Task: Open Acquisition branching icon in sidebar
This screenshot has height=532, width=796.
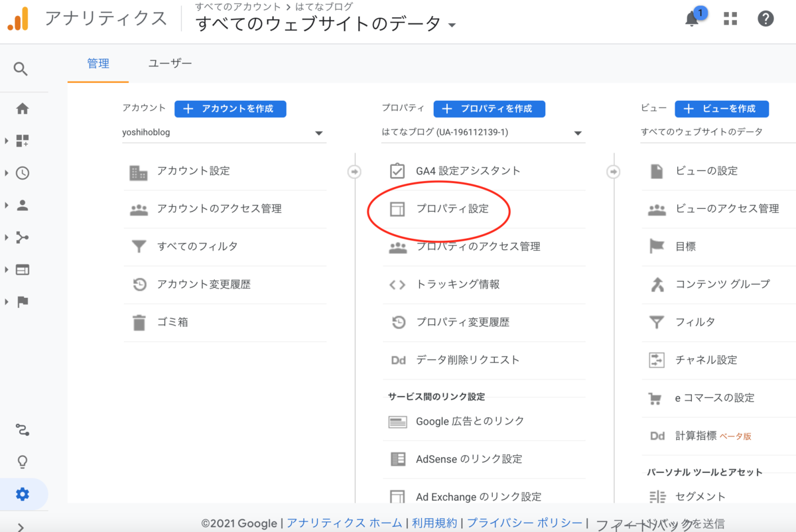Action: 23,237
